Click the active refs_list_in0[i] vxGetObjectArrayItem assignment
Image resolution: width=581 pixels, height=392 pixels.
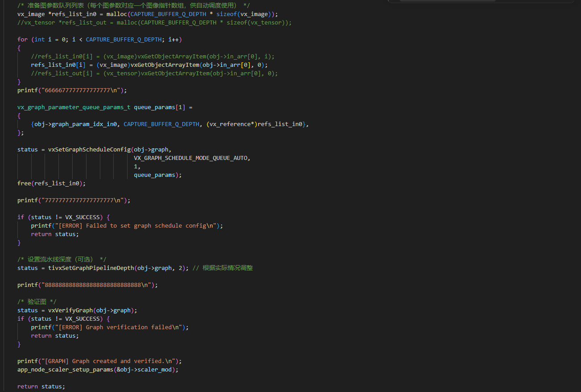click(x=149, y=65)
